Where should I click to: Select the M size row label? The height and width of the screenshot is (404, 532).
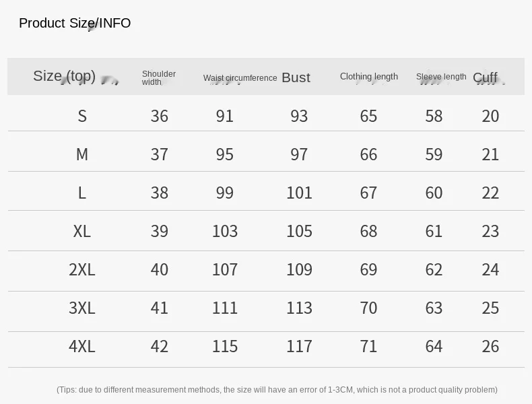click(x=82, y=154)
